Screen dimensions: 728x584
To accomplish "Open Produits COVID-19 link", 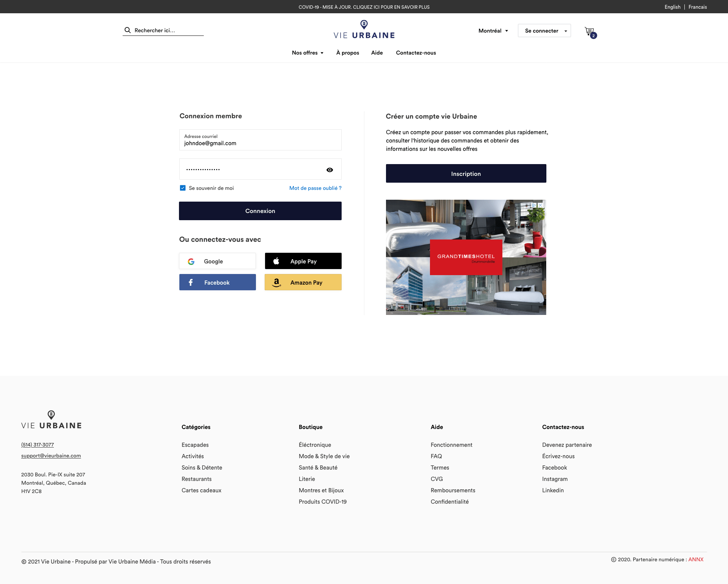I will tap(323, 502).
